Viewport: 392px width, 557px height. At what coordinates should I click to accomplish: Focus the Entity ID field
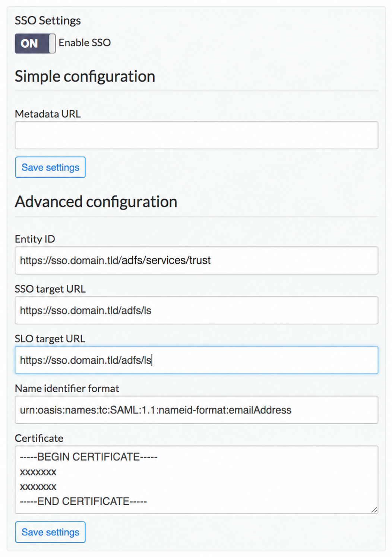tap(196, 260)
